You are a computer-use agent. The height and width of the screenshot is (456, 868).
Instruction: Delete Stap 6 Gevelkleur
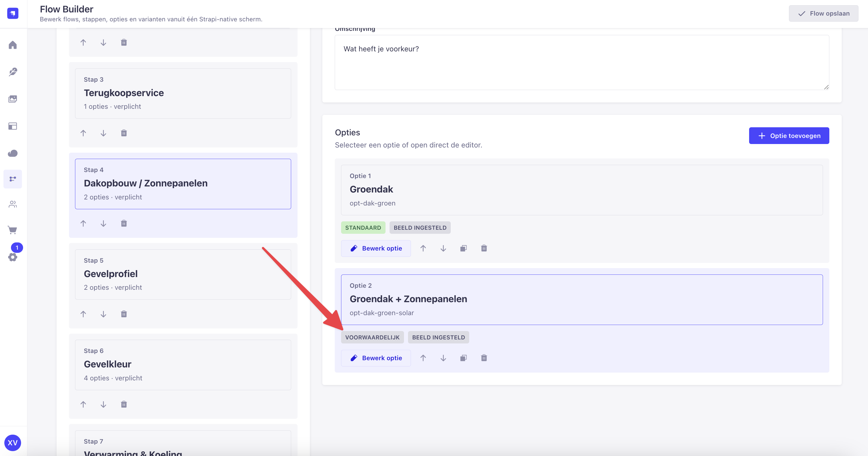[124, 404]
